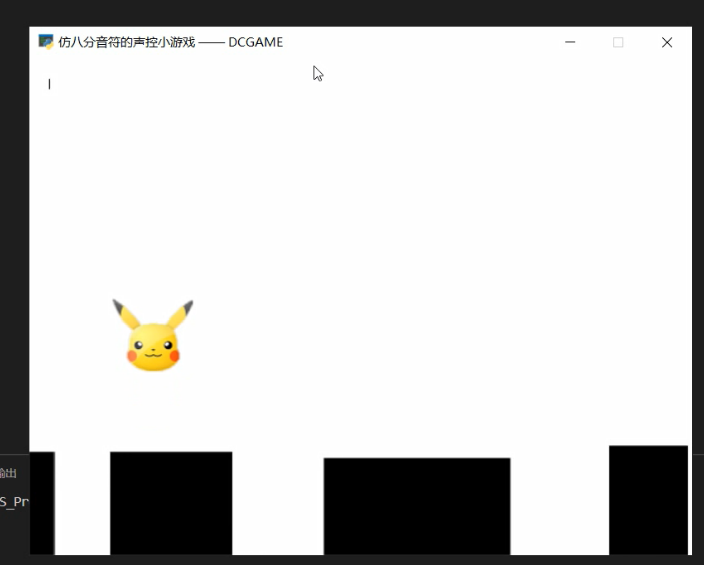
Task: Click the score text below the window title
Action: 49,84
